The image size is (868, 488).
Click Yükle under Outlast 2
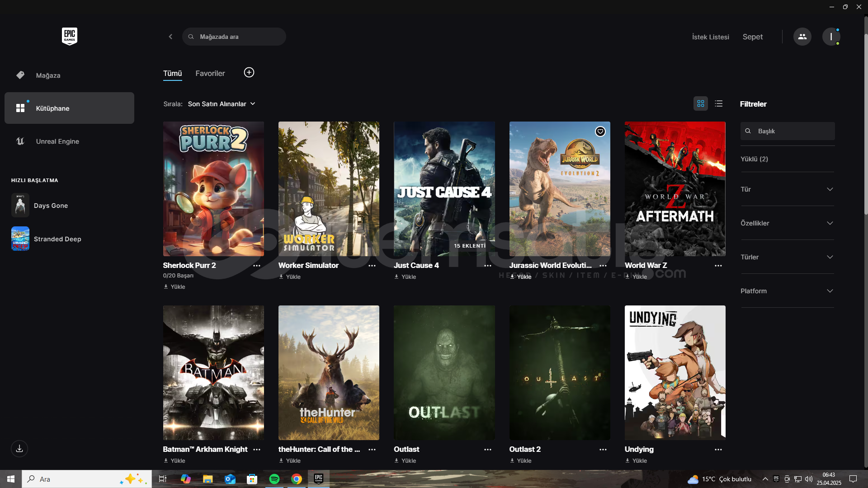(521, 461)
